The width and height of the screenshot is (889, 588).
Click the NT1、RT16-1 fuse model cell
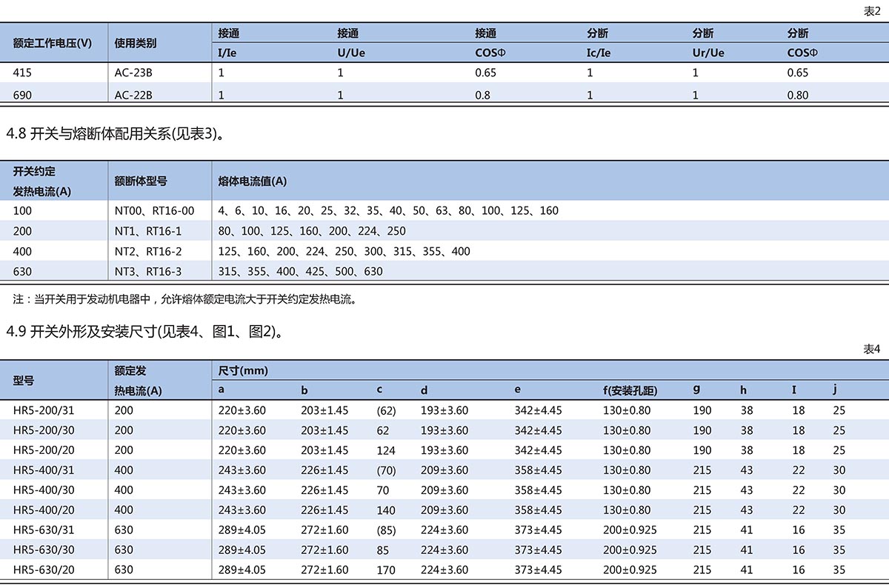(x=148, y=231)
